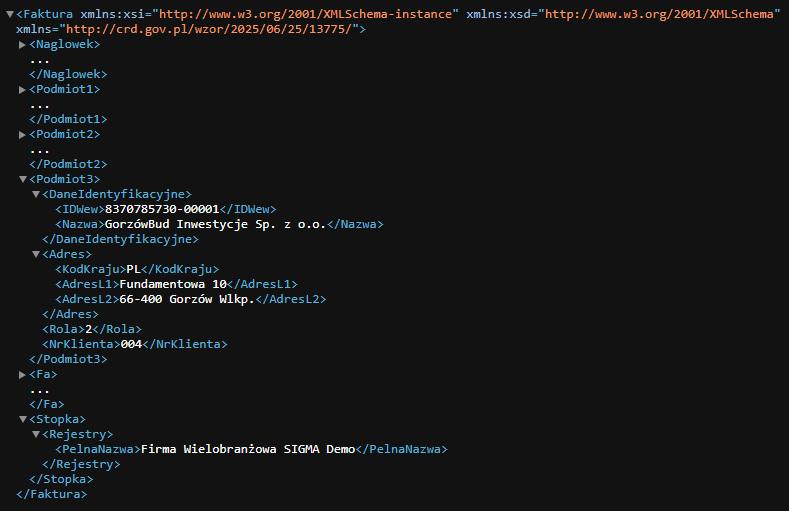Collapse the Podmiot3 node

[x=23, y=179]
